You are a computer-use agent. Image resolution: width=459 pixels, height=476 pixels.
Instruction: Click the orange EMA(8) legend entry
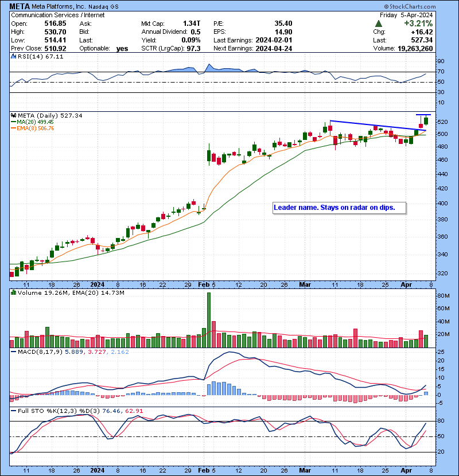pos(32,128)
